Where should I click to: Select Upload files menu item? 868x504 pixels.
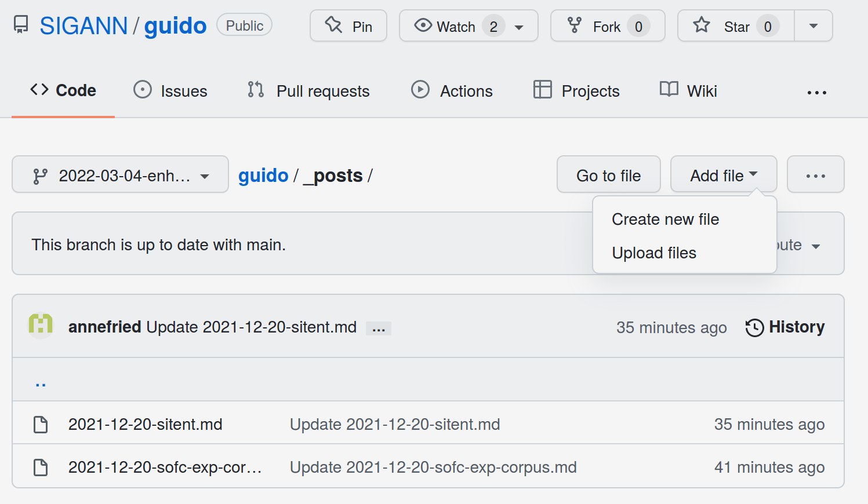[x=654, y=253]
